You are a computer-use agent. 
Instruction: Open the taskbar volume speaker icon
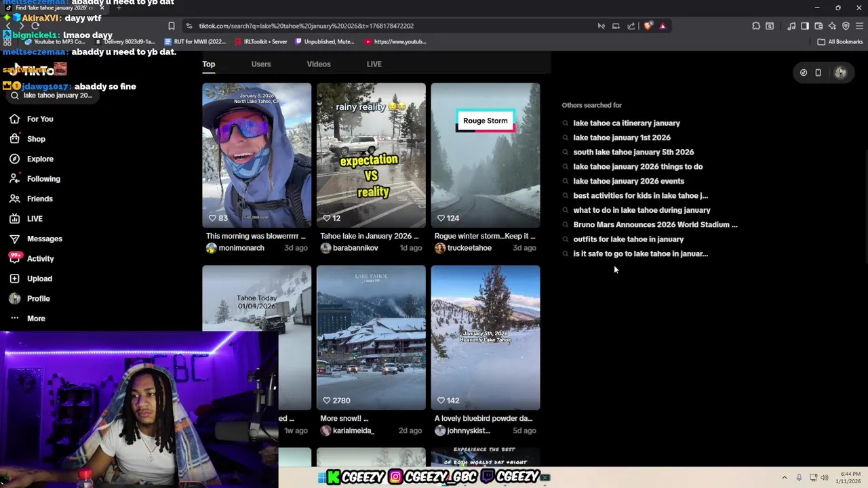825,478
